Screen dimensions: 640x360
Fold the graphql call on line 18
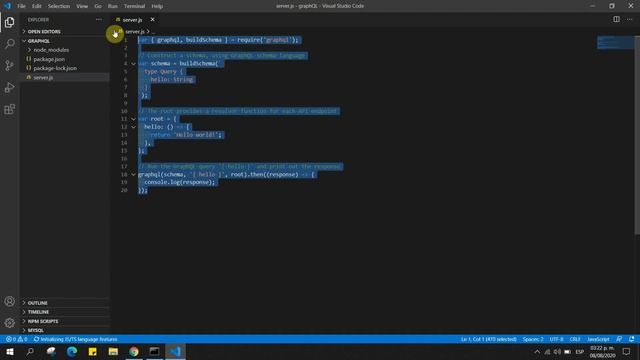click(x=133, y=175)
